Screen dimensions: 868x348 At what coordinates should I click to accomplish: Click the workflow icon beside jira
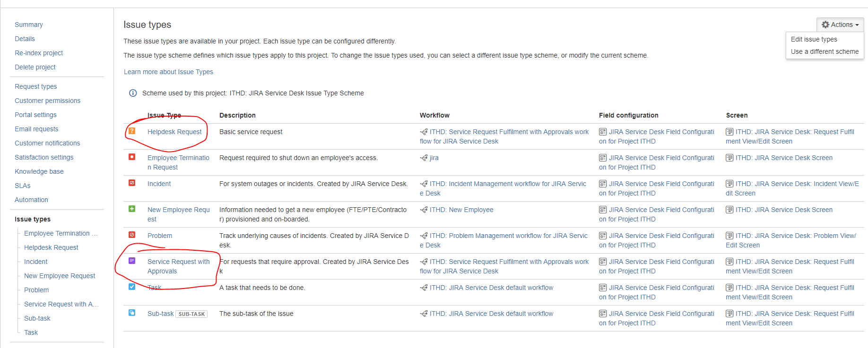pyautogui.click(x=424, y=158)
